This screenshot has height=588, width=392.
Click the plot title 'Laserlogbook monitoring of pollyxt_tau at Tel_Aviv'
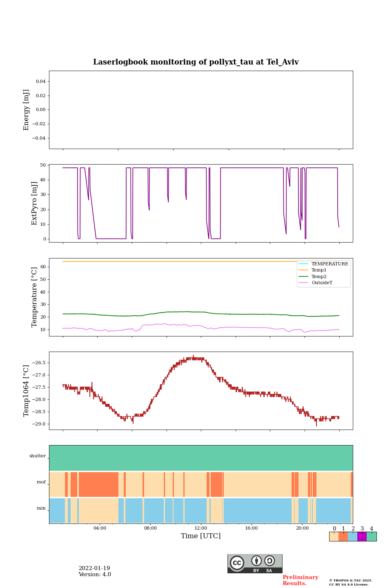pyautogui.click(x=196, y=62)
